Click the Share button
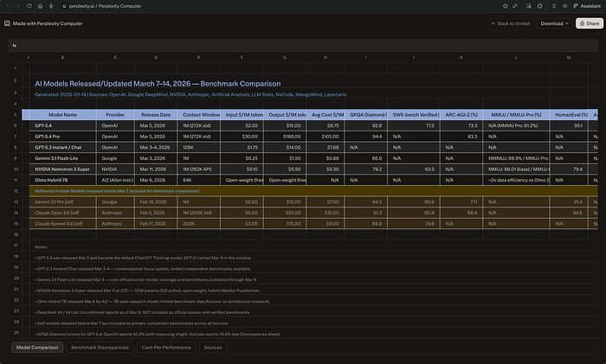Image resolution: width=606 pixels, height=364 pixels. 590,23
